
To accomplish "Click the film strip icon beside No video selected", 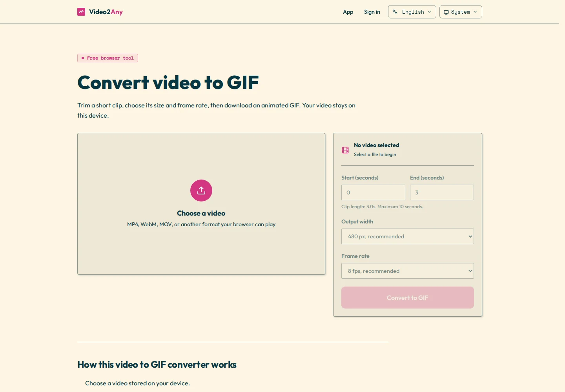I will click(345, 150).
